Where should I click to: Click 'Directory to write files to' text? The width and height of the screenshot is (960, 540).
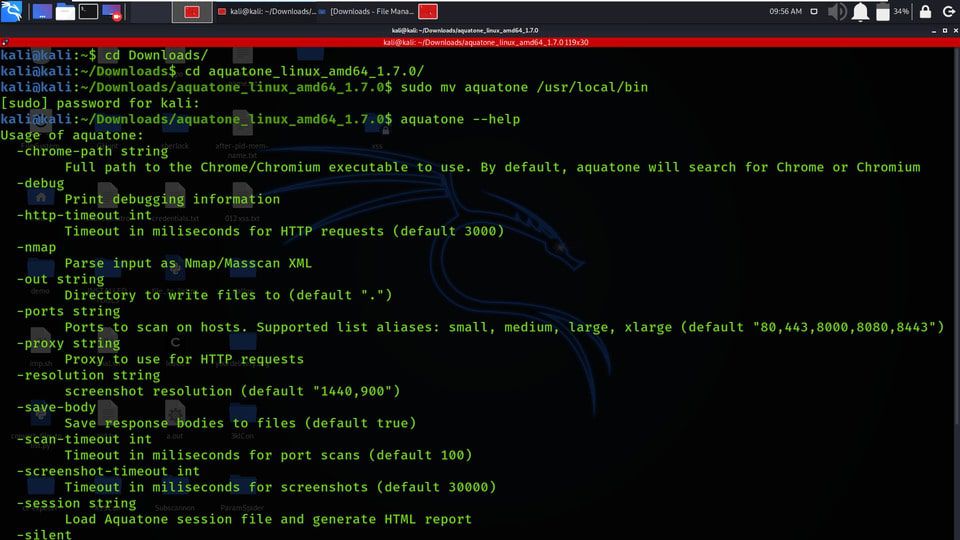(x=172, y=294)
